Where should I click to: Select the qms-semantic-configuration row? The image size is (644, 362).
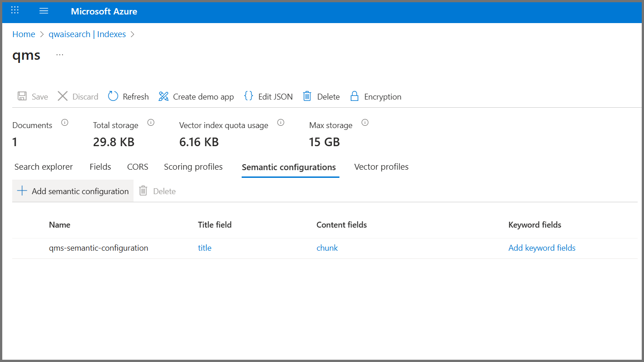[x=99, y=248]
